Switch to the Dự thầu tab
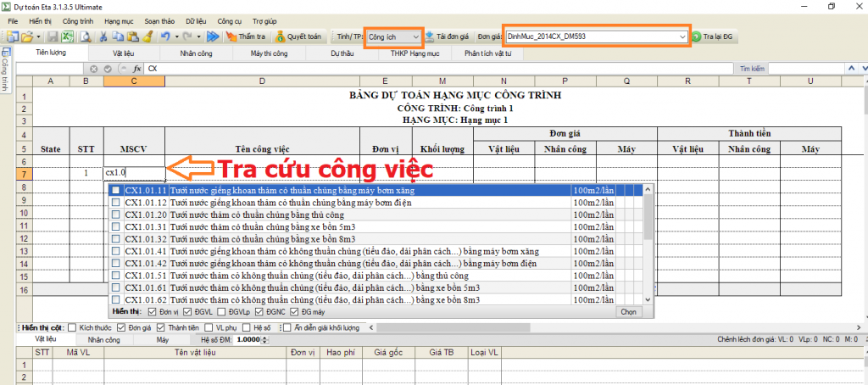 342,53
